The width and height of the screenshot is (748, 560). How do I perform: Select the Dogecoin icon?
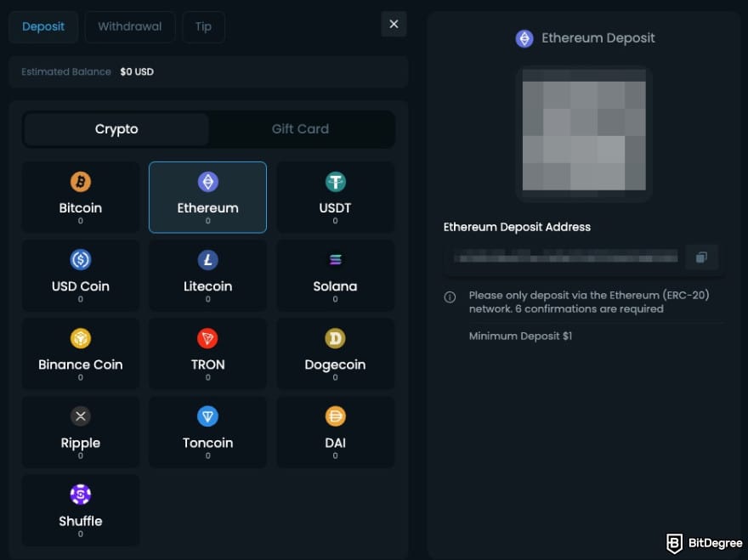tap(336, 338)
